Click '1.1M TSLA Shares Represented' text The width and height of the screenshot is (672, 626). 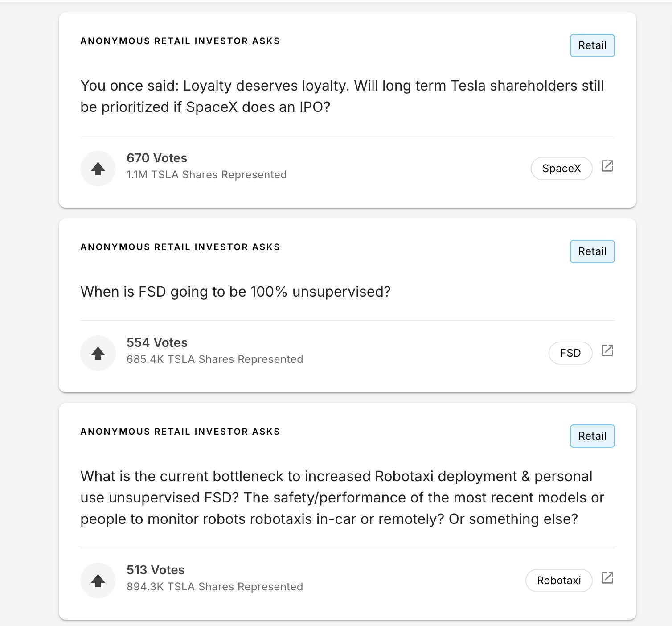click(206, 175)
